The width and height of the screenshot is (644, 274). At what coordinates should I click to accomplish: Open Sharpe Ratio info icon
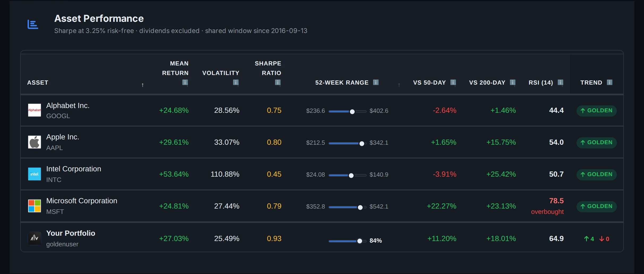[x=278, y=82]
